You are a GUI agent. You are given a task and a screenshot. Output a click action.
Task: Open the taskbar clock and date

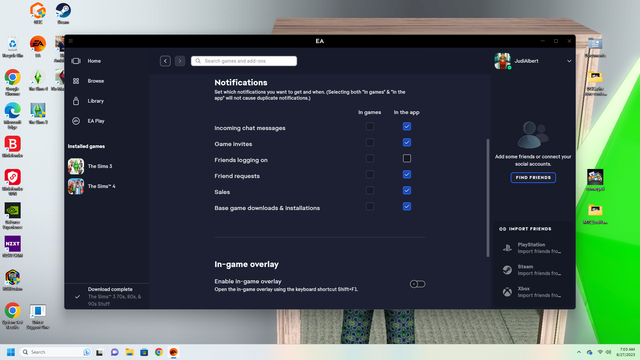click(627, 352)
